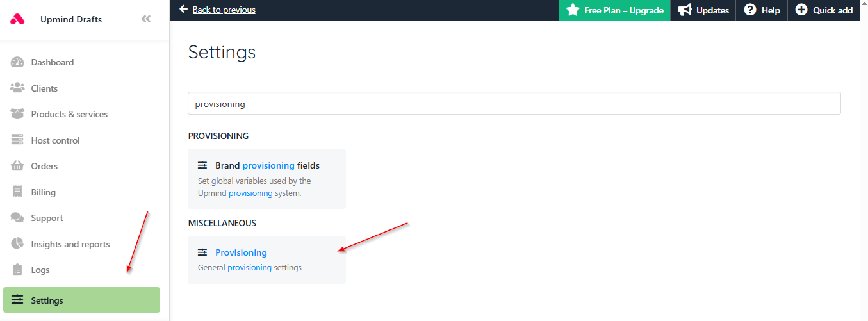The width and height of the screenshot is (868, 321).
Task: Click the MISCELLANEOUS section heading
Action: click(222, 223)
